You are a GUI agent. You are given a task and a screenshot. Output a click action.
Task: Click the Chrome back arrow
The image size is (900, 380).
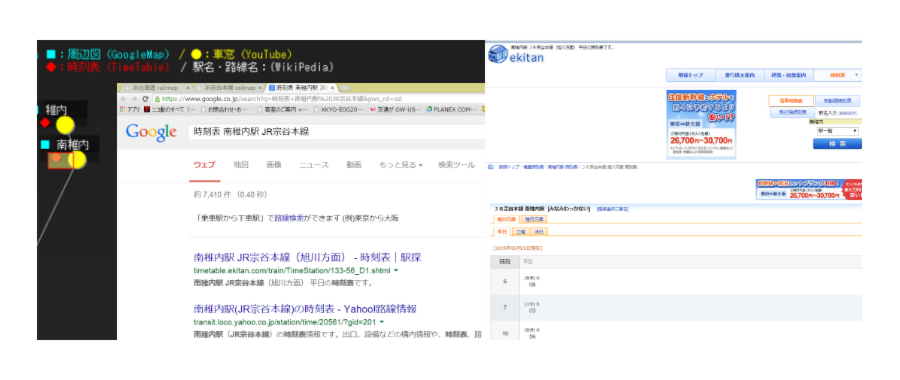pos(124,98)
